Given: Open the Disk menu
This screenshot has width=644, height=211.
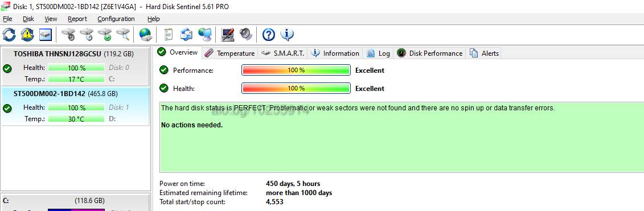Looking at the screenshot, I should 28,19.
